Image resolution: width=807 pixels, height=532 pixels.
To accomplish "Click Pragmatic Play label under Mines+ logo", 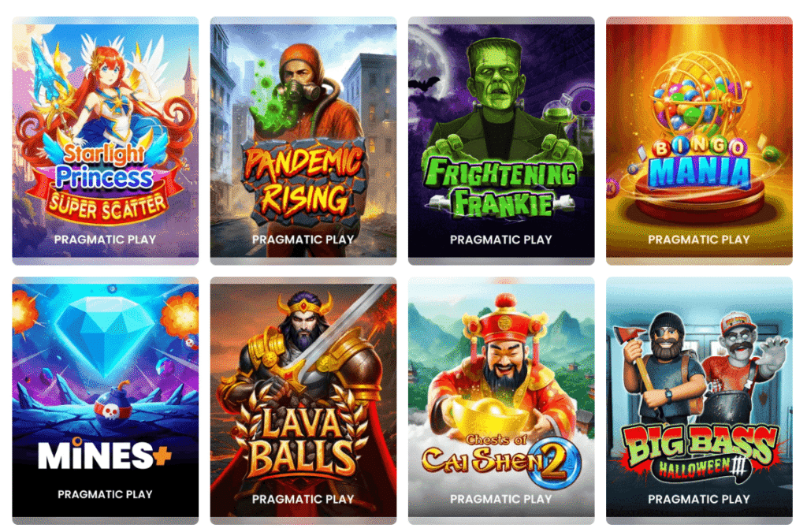I will click(x=105, y=494).
